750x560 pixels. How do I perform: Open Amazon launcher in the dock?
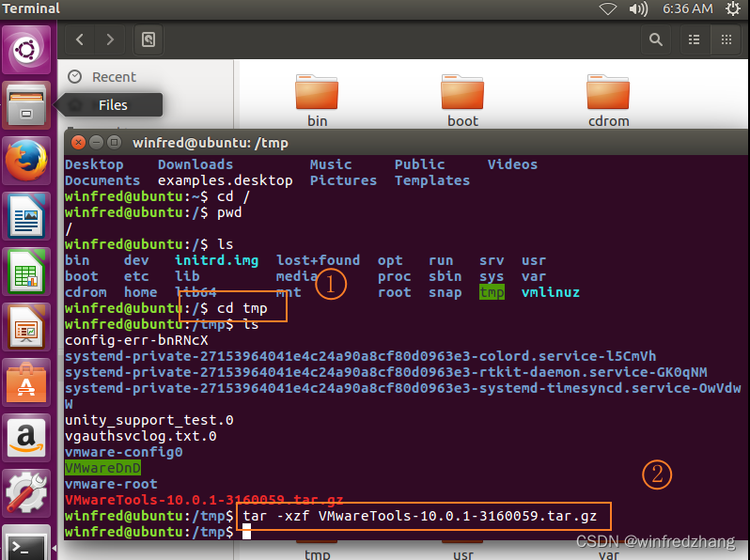pyautogui.click(x=26, y=438)
